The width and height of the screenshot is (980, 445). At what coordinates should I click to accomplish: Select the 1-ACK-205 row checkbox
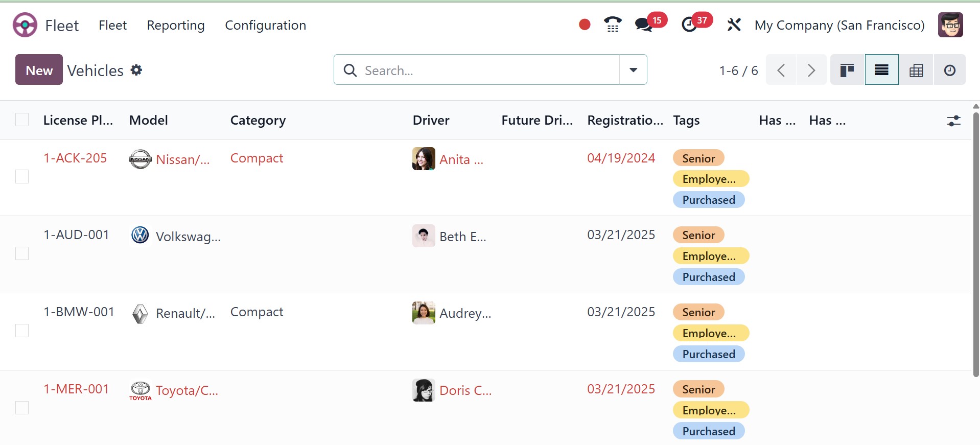(x=22, y=177)
